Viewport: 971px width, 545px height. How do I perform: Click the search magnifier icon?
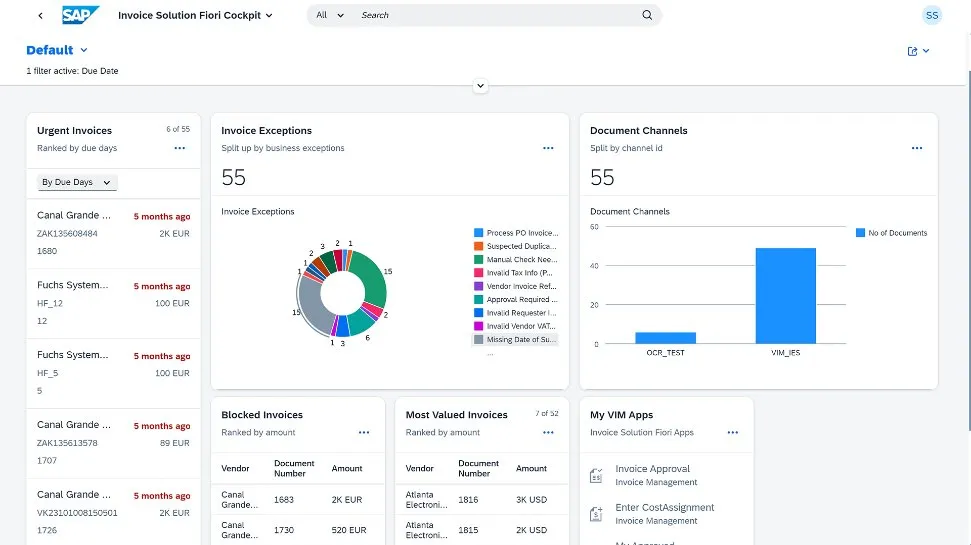coord(647,15)
